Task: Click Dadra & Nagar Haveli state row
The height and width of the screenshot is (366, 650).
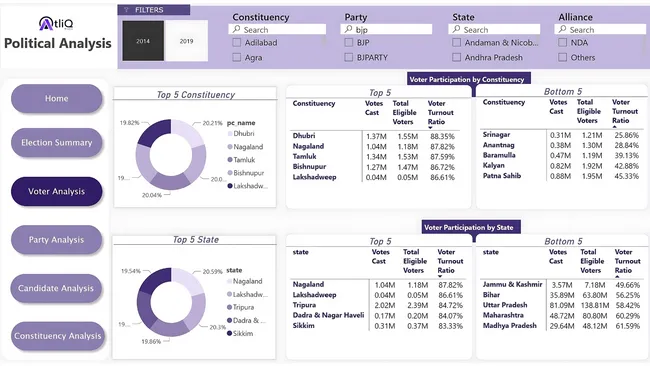Action: [x=378, y=315]
